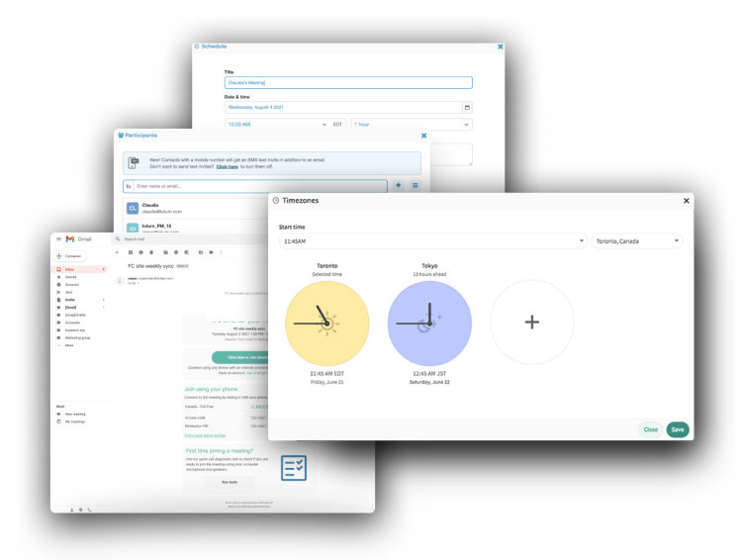Screen dimensions: 735x560
Task: Open the calendar picker in Schedule window
Action: [x=467, y=108]
